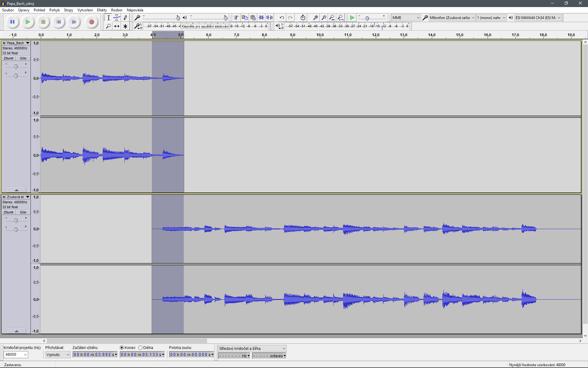Solo the Zvuková st track
The width and height of the screenshot is (588, 368).
[x=23, y=212]
